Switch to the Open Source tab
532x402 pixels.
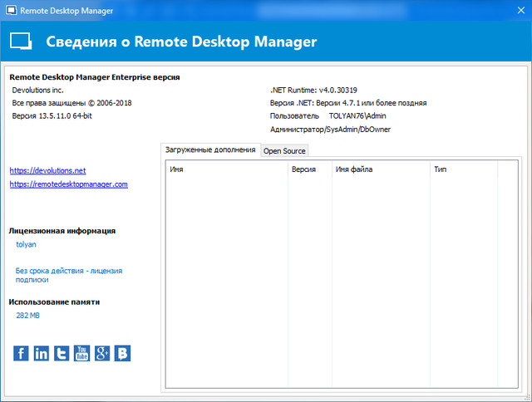(284, 150)
